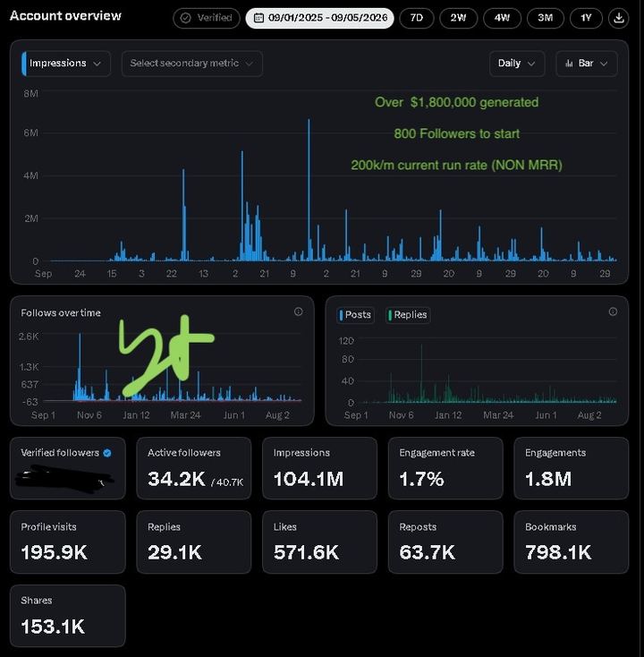Toggle the Replies series
644x657 pixels.
(408, 315)
